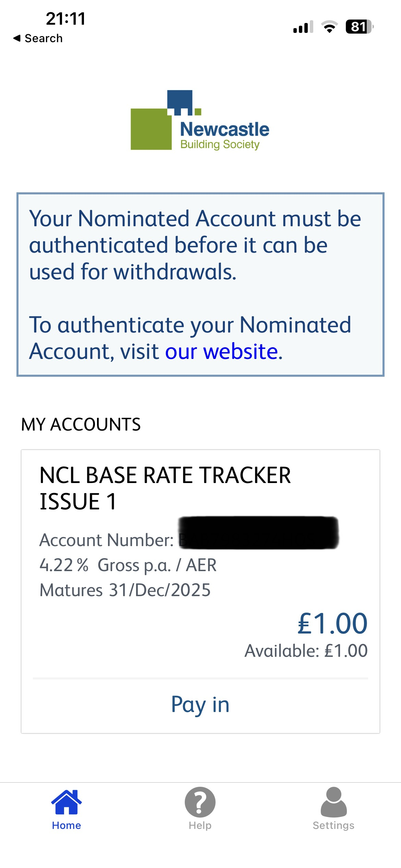
Task: Select the Home tab label
Action: coord(66,825)
